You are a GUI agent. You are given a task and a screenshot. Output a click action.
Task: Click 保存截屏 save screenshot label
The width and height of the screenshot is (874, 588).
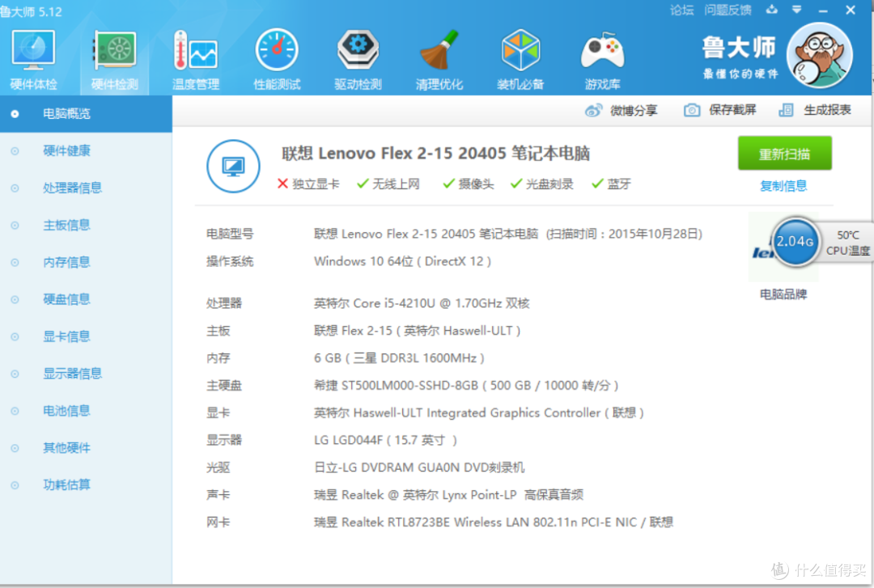click(732, 110)
